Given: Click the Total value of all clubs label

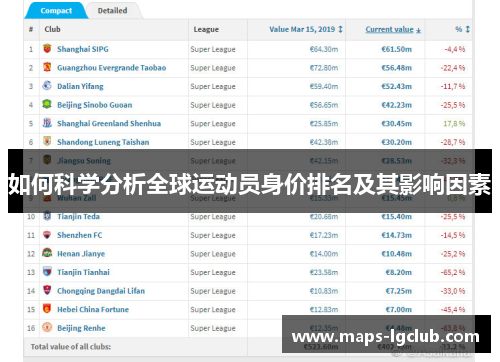Looking at the screenshot, I should pyautogui.click(x=71, y=347).
